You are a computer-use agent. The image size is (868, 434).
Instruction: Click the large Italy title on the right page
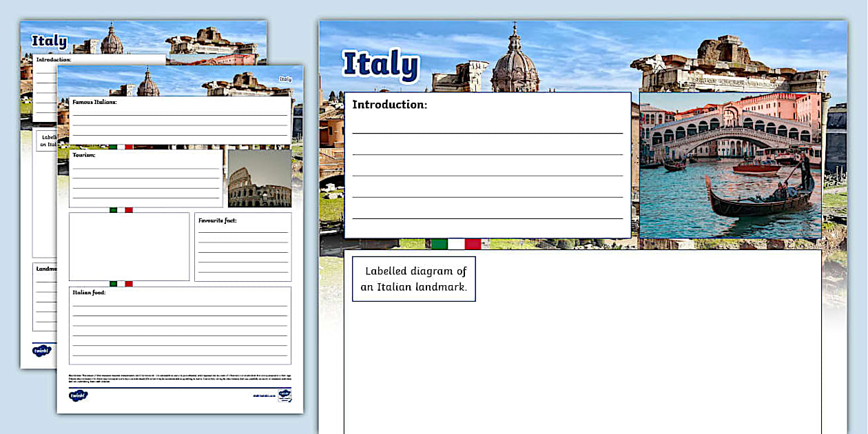(x=380, y=64)
